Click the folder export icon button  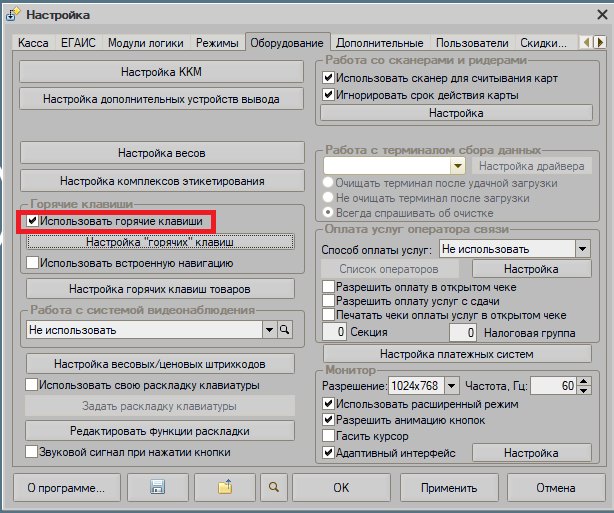click(225, 487)
